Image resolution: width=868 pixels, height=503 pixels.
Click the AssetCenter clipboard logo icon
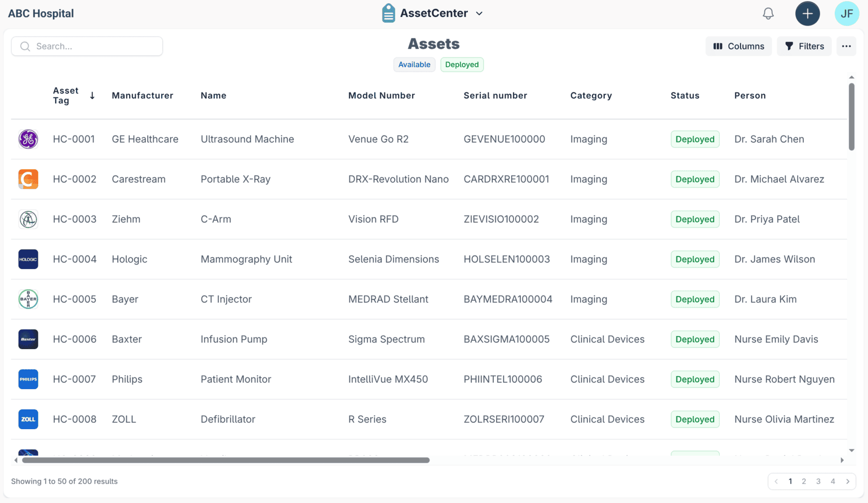(388, 14)
